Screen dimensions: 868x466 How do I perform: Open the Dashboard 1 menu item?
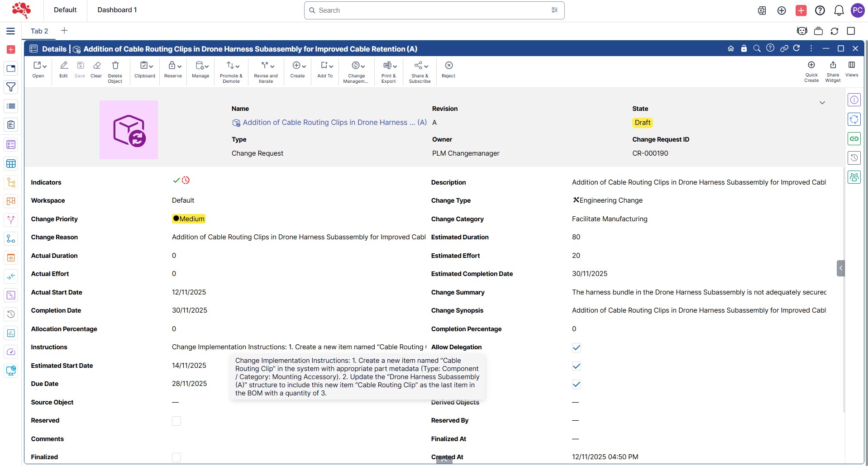coord(117,10)
